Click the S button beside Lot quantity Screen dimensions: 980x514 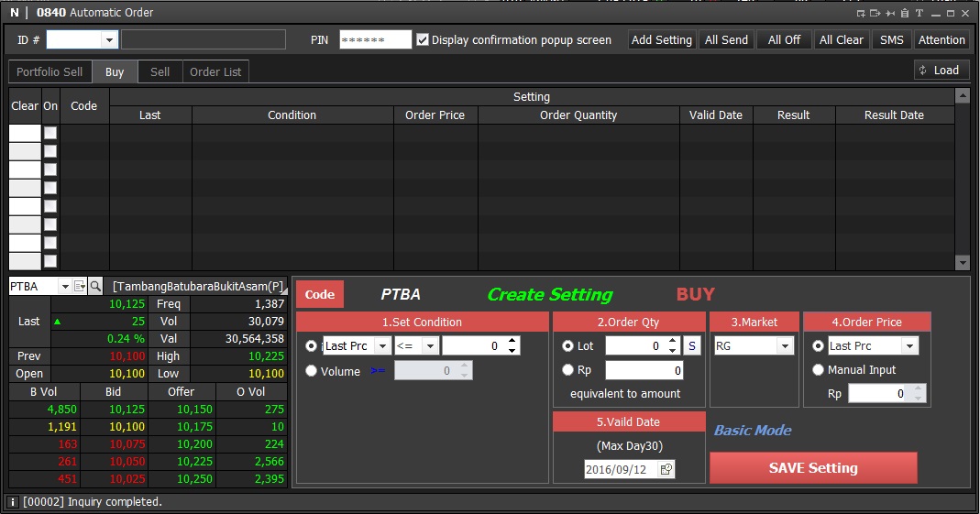pos(692,346)
